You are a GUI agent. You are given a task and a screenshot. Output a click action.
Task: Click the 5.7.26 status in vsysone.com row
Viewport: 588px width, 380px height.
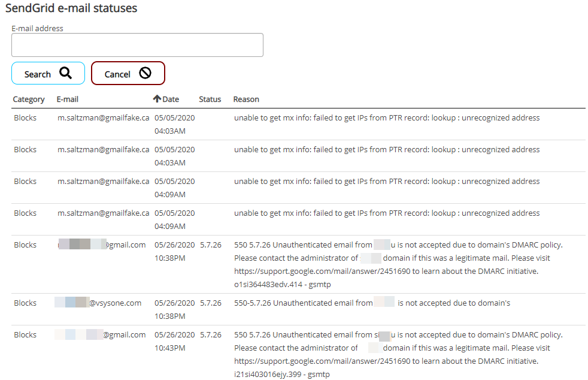coord(211,303)
